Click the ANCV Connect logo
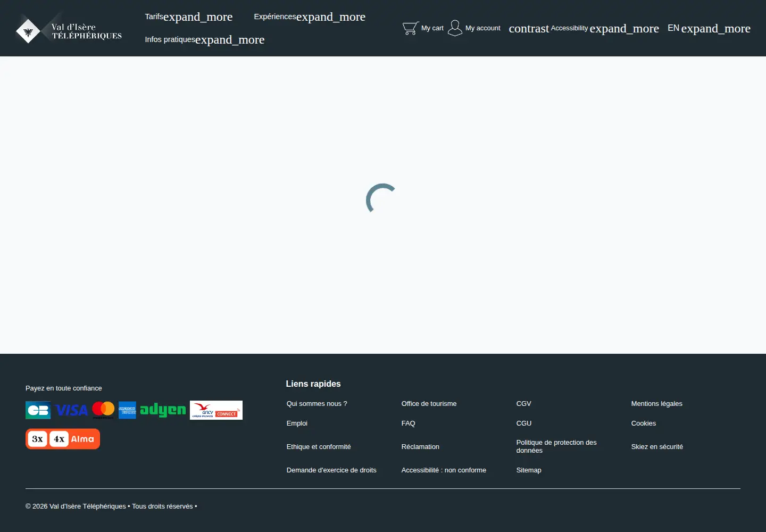The image size is (766, 532). click(216, 410)
